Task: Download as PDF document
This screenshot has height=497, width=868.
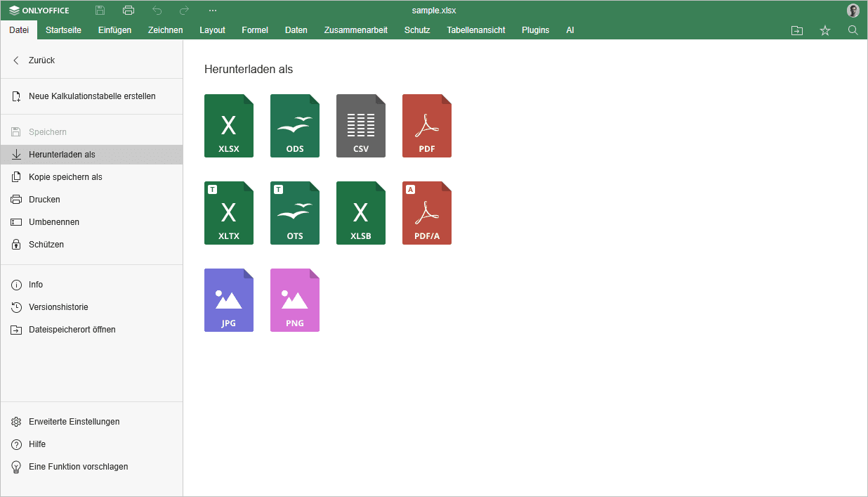Action: click(426, 126)
